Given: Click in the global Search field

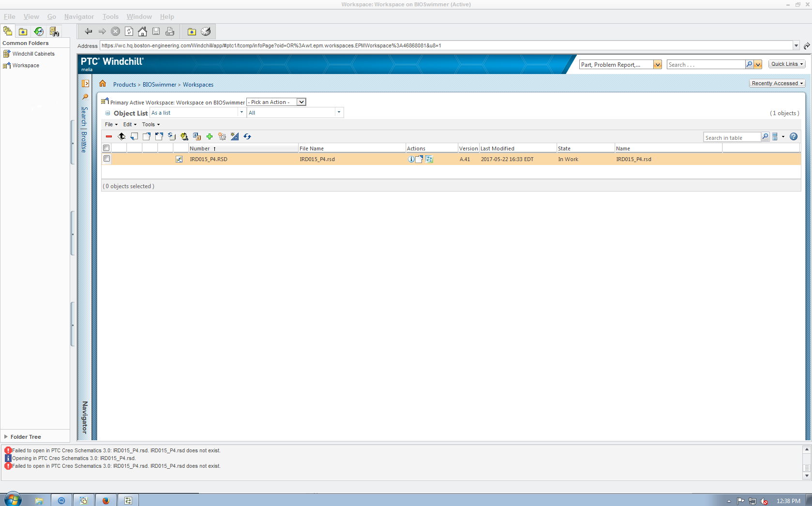Looking at the screenshot, I should [706, 64].
